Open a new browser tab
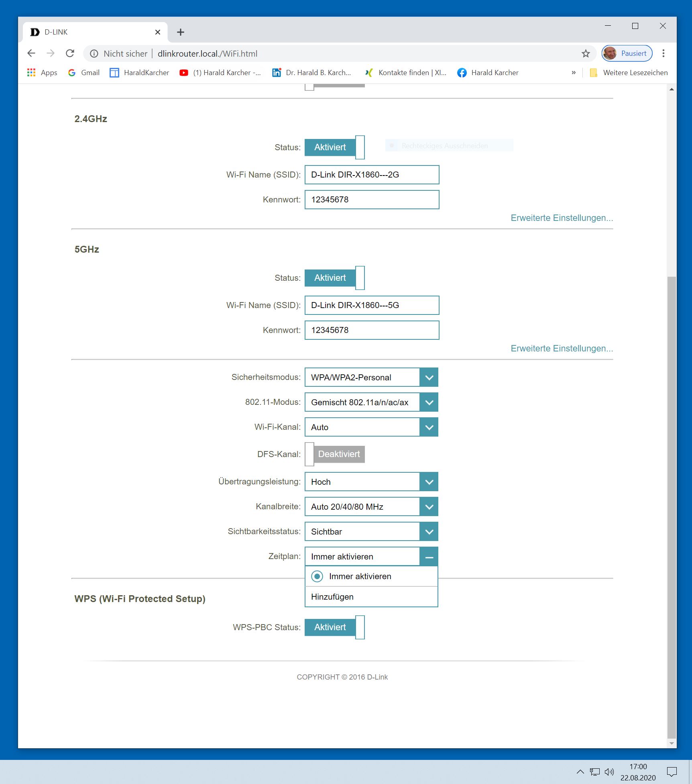Screen dimensions: 692x784 point(181,32)
